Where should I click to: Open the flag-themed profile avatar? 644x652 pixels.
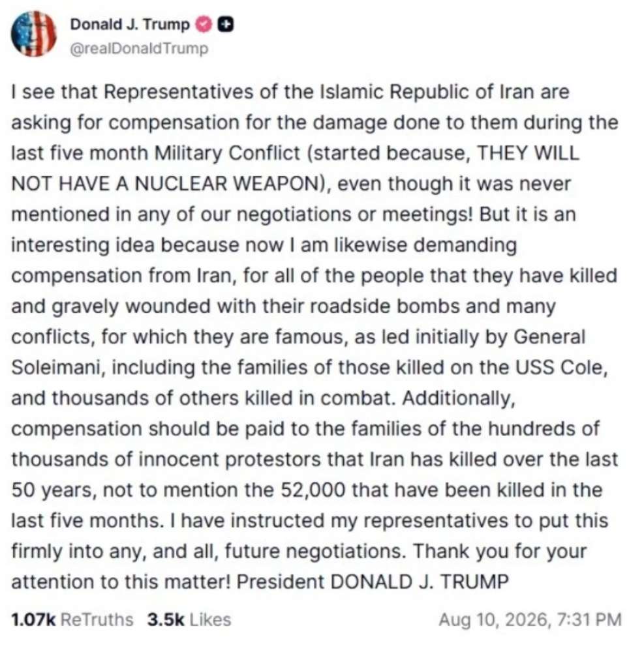click(x=34, y=34)
